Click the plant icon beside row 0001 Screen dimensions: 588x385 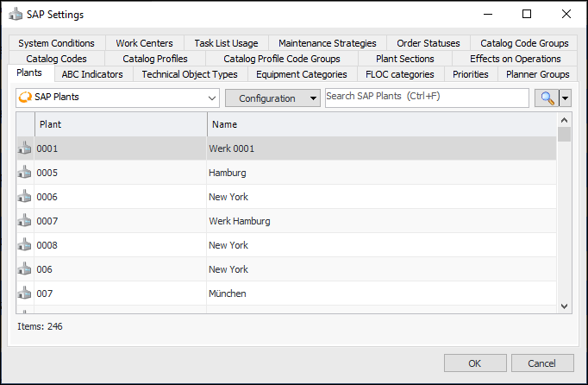[x=24, y=148]
